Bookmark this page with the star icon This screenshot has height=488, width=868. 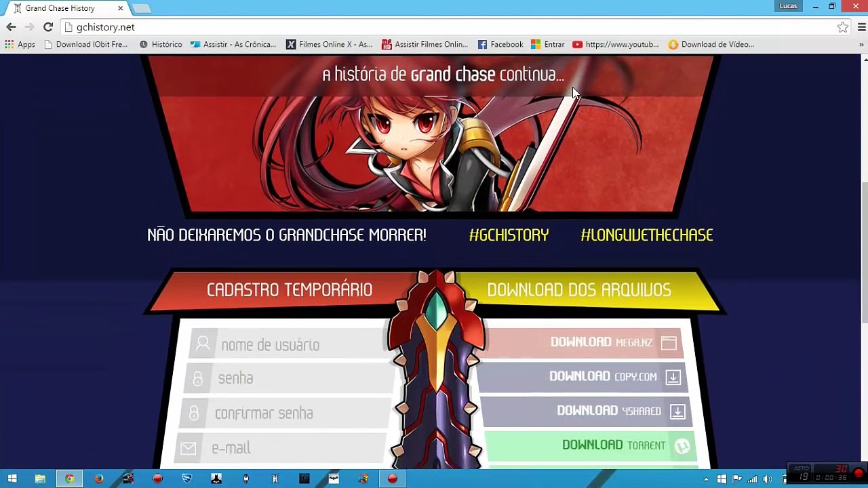coord(842,27)
